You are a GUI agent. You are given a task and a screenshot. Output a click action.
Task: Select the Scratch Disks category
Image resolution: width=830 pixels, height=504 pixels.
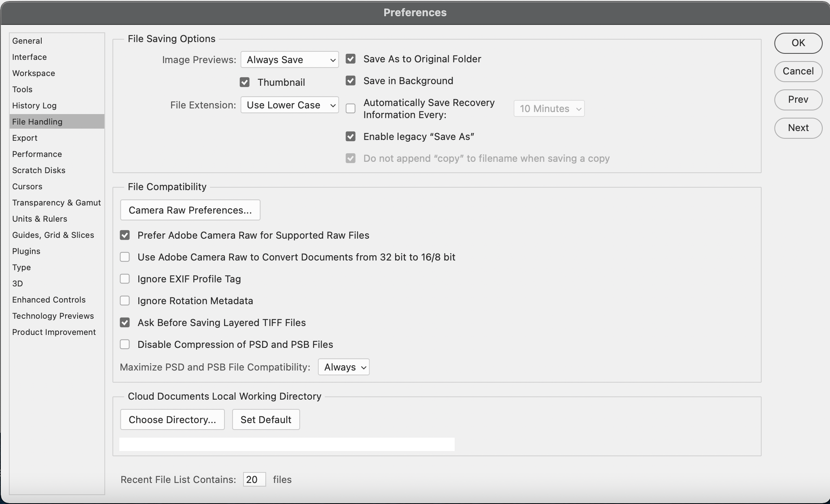coord(39,170)
